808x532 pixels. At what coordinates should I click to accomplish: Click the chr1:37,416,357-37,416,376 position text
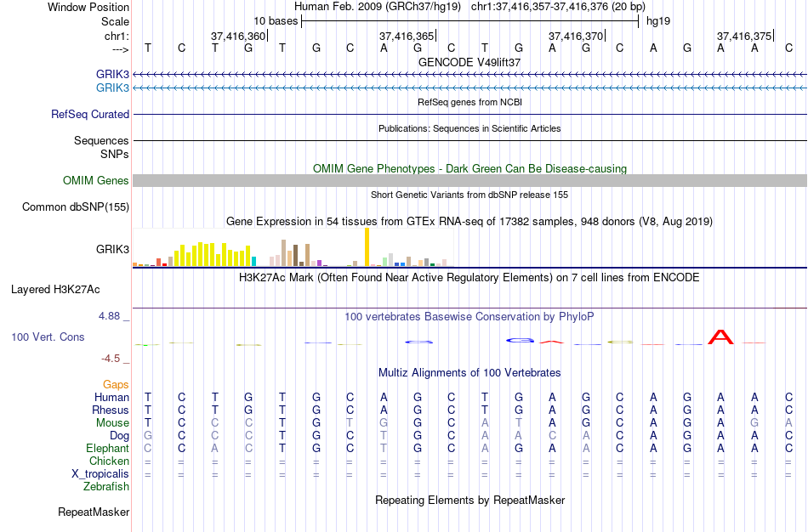click(558, 7)
